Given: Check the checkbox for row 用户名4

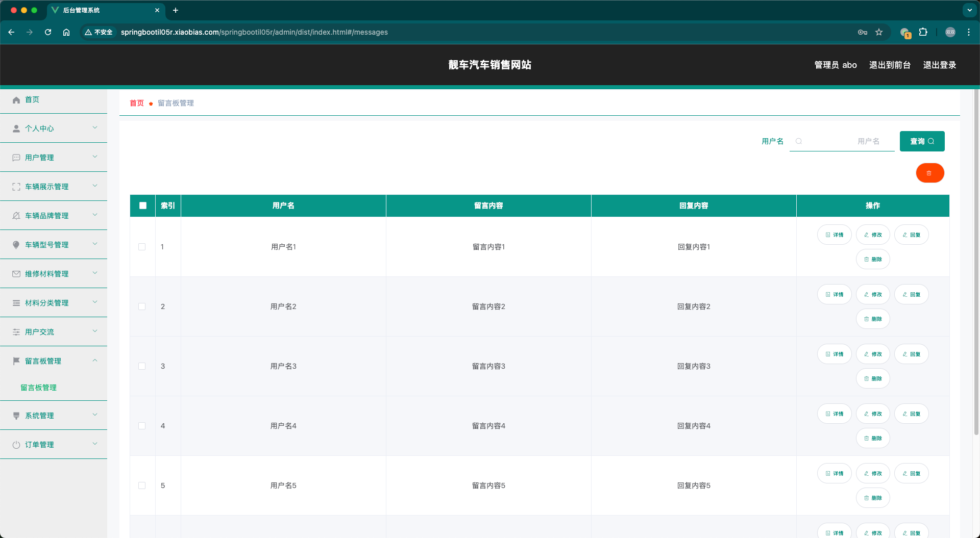Looking at the screenshot, I should (142, 426).
